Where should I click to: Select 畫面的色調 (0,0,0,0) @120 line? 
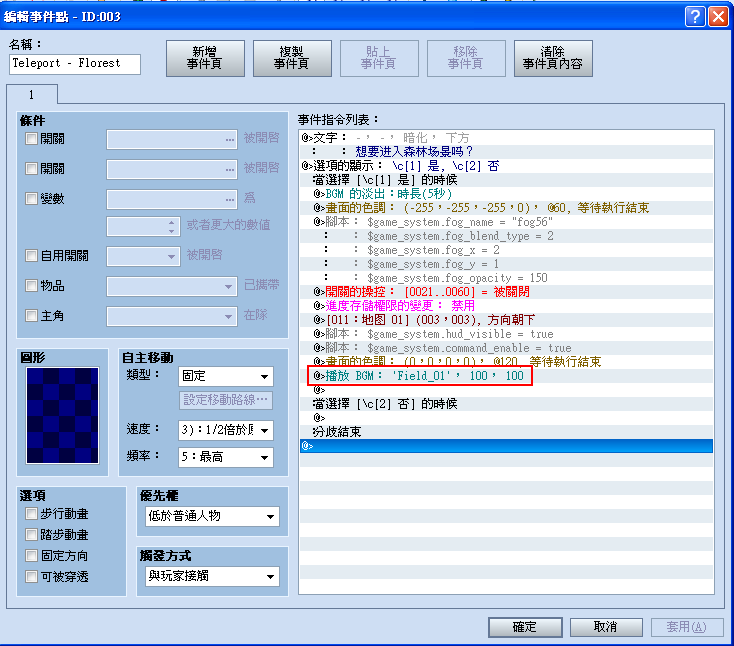[x=506, y=361]
